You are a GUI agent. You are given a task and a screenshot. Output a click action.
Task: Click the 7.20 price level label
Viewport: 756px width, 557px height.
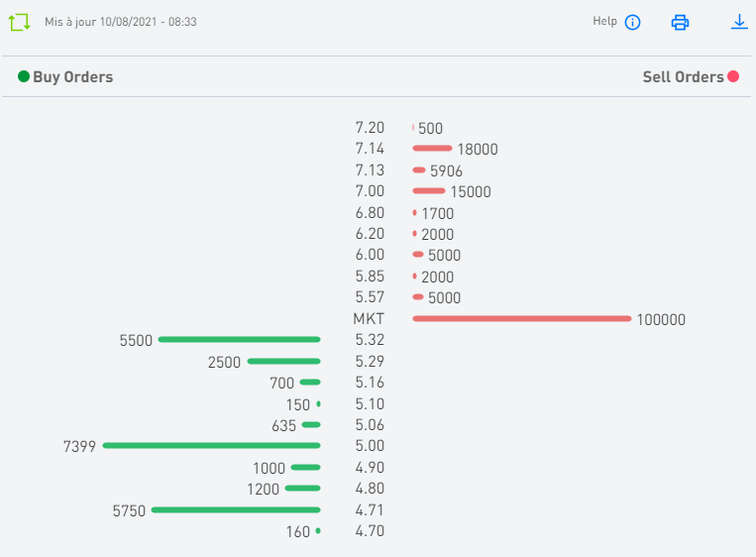[369, 127]
